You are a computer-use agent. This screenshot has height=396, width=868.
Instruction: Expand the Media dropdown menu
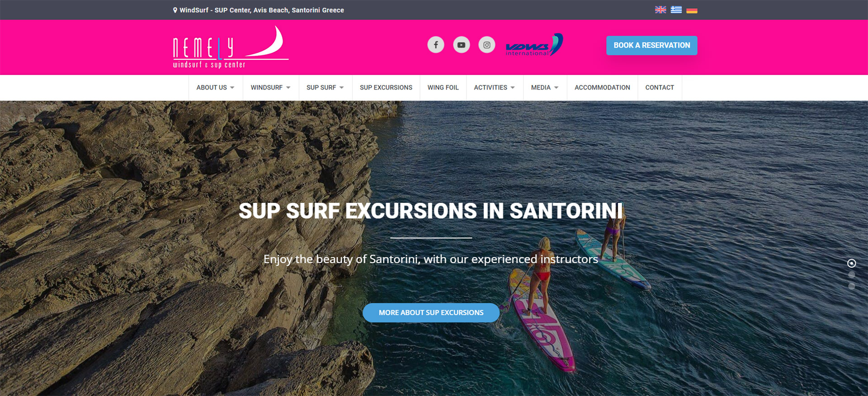[545, 88]
